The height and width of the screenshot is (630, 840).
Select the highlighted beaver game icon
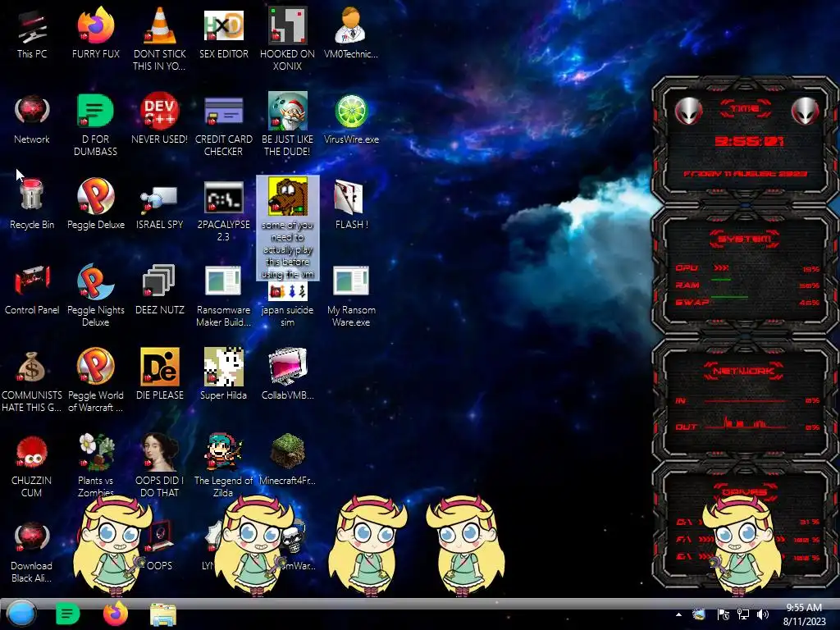(x=288, y=228)
